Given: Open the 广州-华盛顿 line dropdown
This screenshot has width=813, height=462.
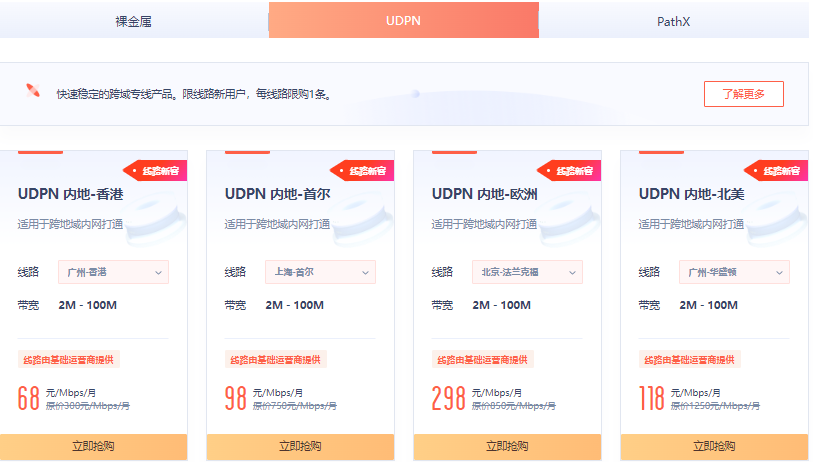Looking at the screenshot, I should 734,272.
